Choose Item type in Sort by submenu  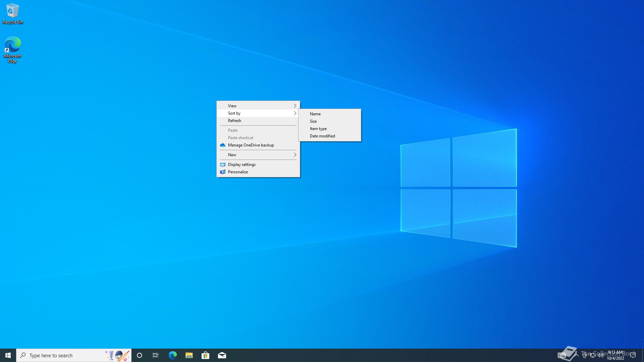(x=318, y=129)
